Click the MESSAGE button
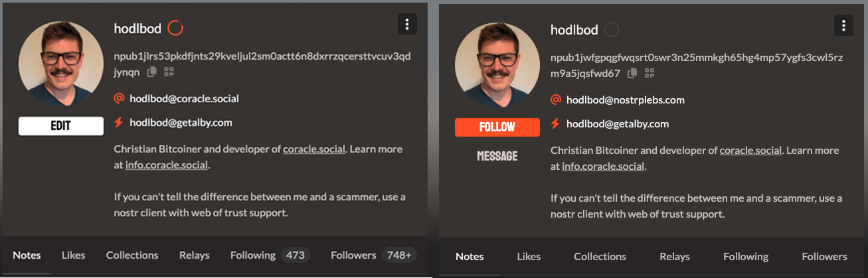 (497, 156)
